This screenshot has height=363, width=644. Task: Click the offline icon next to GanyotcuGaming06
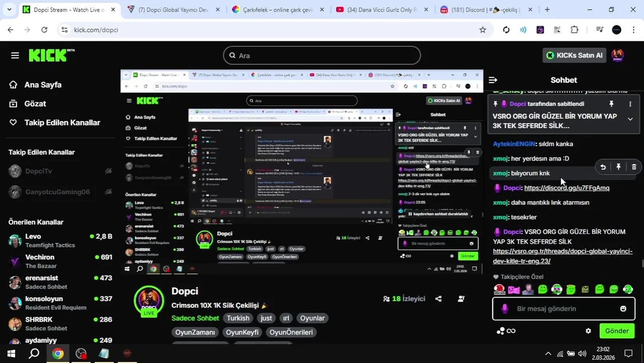click(x=108, y=192)
